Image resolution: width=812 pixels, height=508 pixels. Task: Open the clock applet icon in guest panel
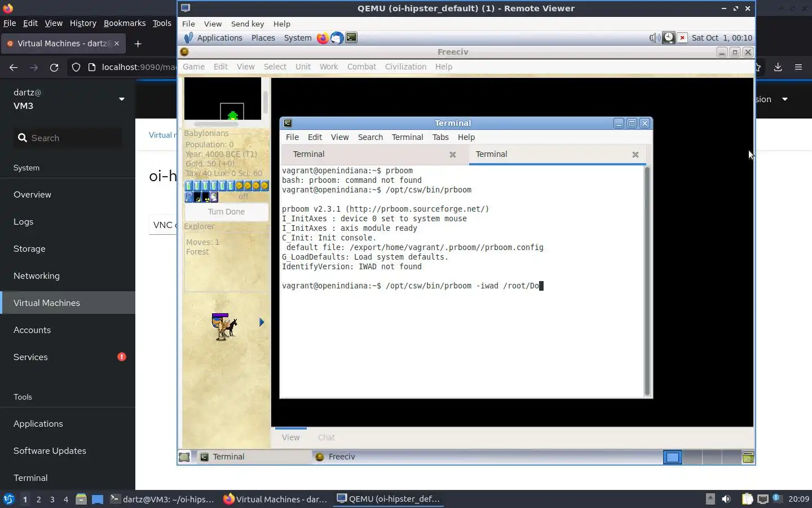click(x=668, y=38)
